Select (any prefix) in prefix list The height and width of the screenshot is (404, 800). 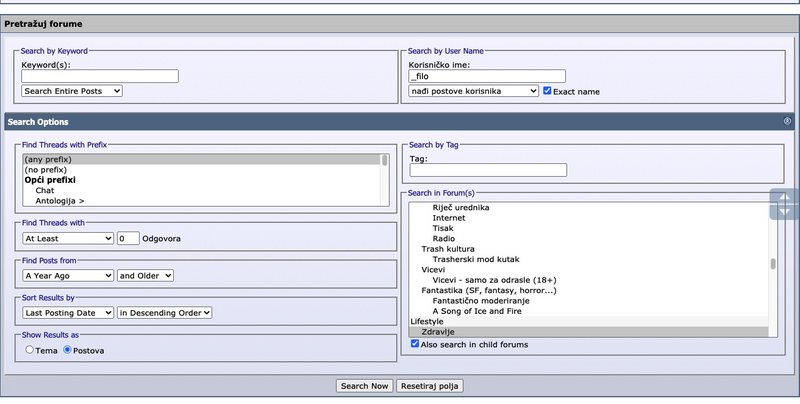point(202,159)
